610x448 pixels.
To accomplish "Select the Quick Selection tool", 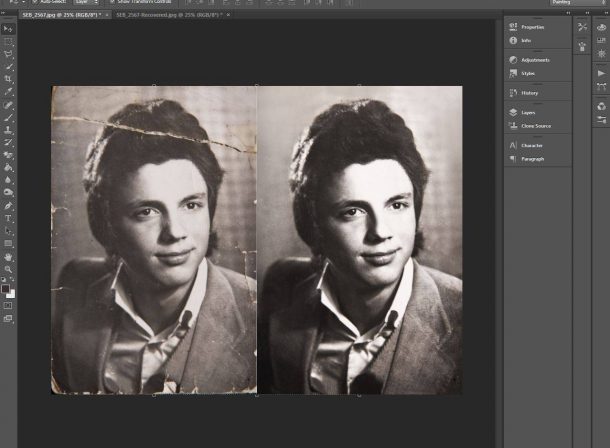I will coord(8,67).
